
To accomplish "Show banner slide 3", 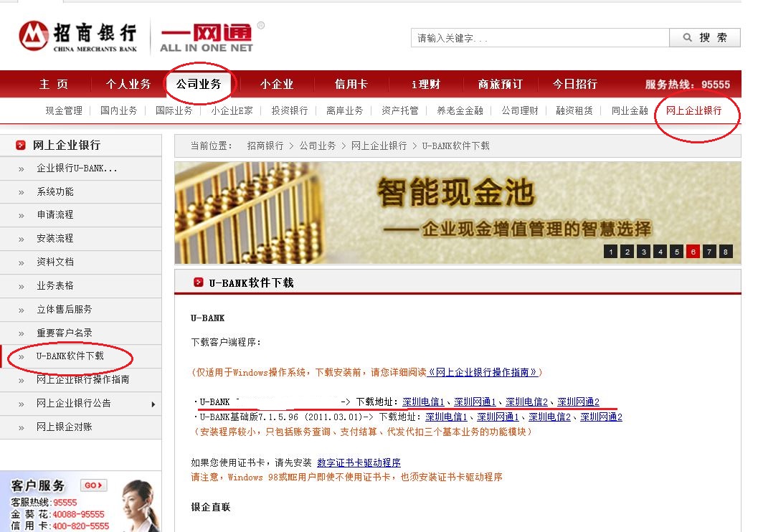I will (x=643, y=251).
